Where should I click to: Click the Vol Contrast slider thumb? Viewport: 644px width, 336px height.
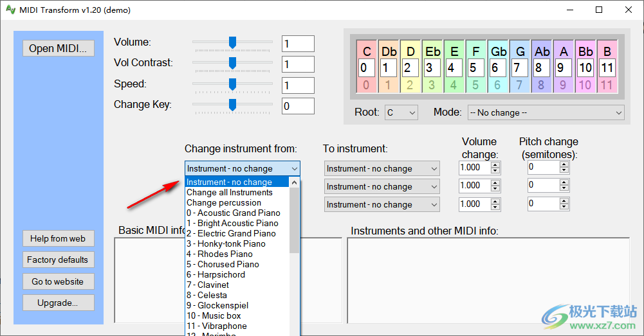(x=232, y=63)
